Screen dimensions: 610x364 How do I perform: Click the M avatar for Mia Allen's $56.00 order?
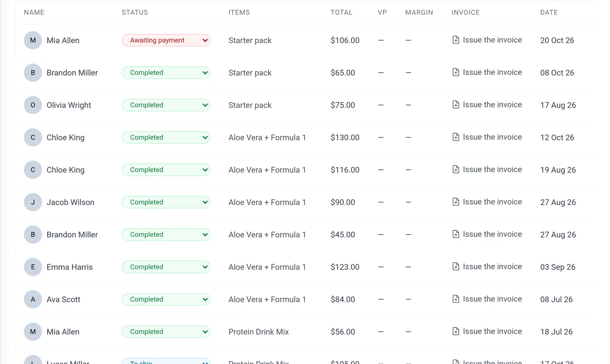tap(33, 332)
